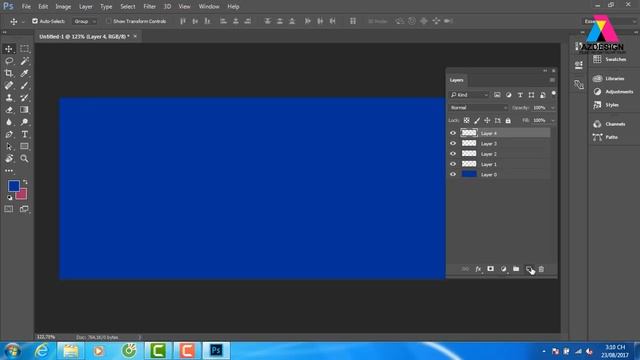Hide Layer 2 with eye icon

(453, 153)
